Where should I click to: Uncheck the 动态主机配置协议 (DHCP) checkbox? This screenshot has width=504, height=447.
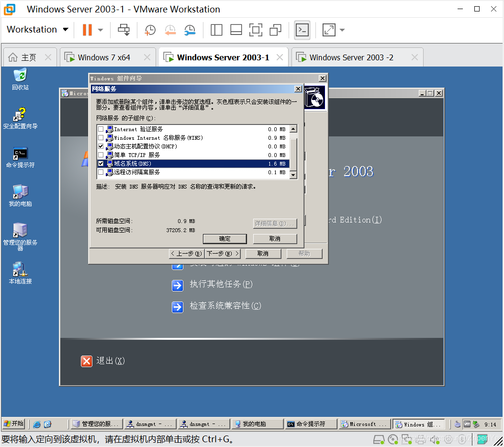tap(101, 146)
